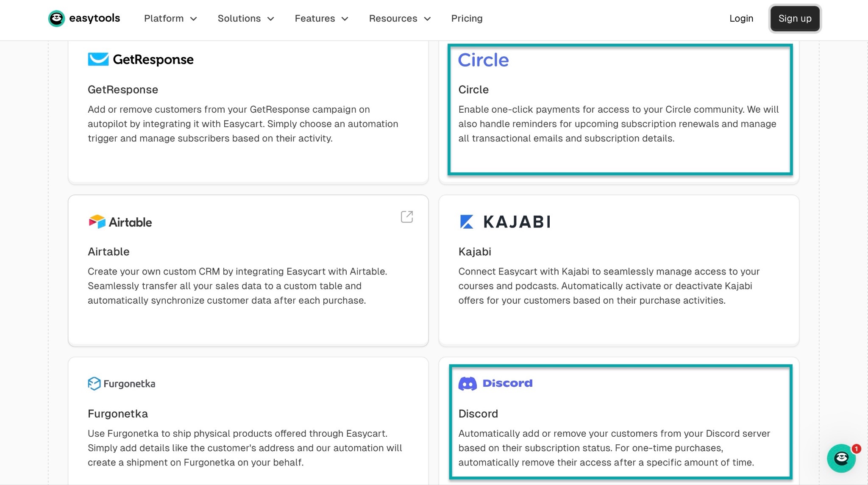
Task: Select the GetResponse card title text
Action: 122,90
